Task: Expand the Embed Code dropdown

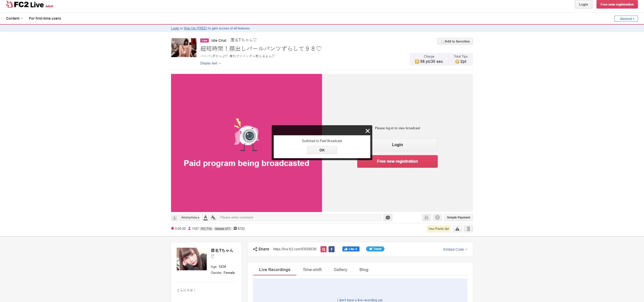Action: click(x=455, y=249)
